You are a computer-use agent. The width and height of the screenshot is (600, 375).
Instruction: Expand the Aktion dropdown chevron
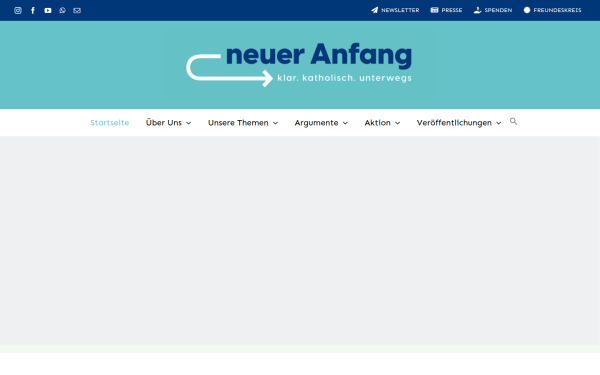398,123
